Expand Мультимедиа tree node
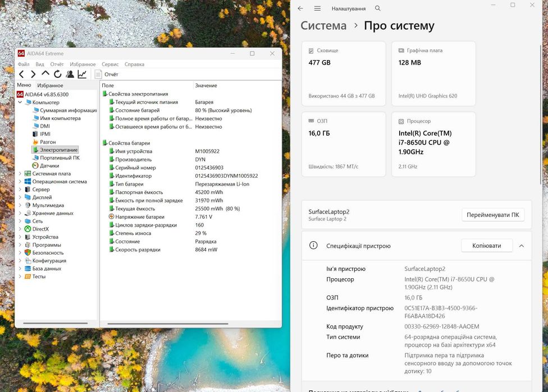 pyautogui.click(x=20, y=205)
